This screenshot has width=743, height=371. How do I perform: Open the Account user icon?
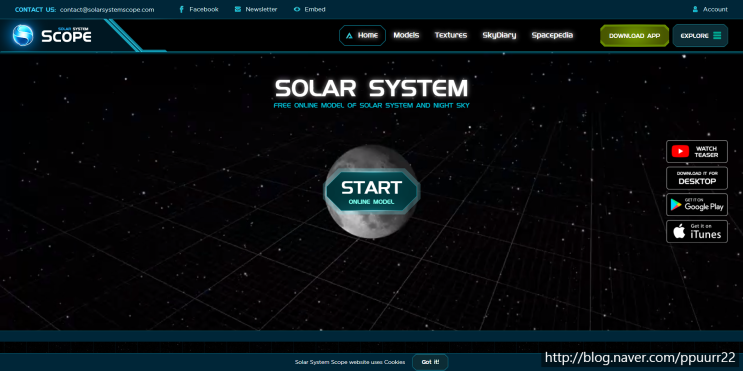point(695,9)
